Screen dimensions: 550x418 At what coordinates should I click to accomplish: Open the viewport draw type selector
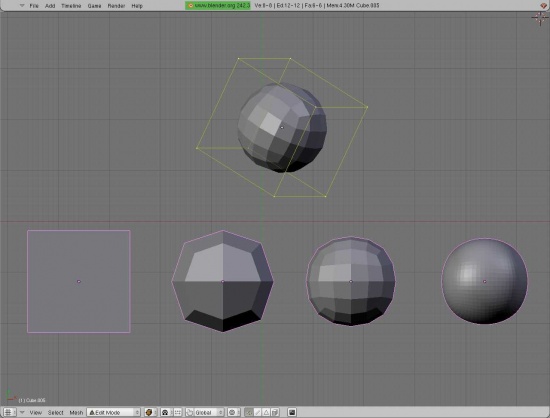pos(150,412)
